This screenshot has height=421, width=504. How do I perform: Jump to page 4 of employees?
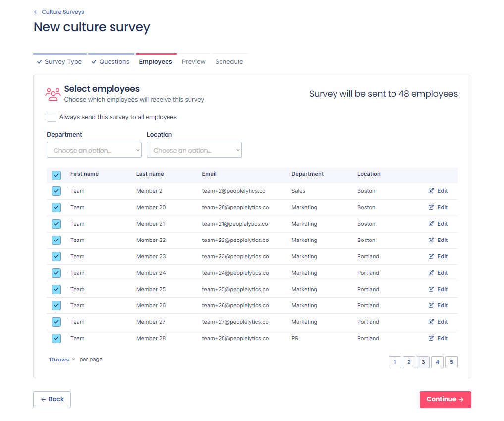pyautogui.click(x=437, y=362)
